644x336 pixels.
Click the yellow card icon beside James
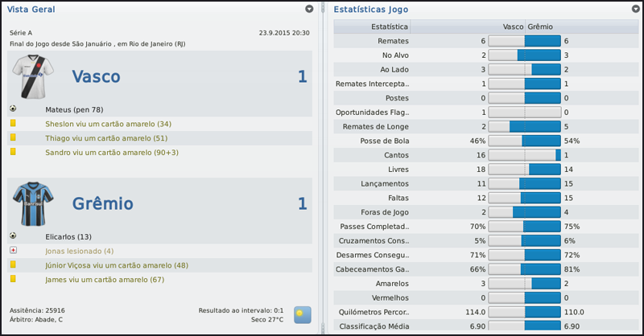tap(13, 278)
